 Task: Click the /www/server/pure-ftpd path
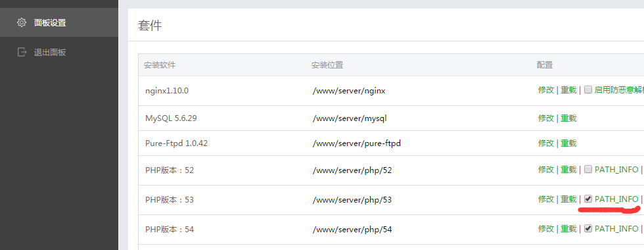pyautogui.click(x=356, y=143)
